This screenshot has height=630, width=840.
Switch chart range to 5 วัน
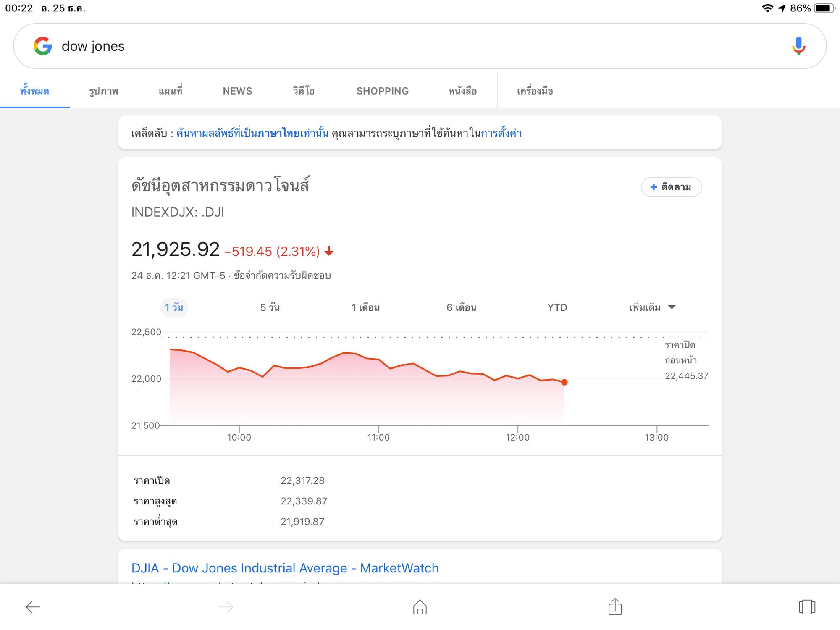[270, 307]
